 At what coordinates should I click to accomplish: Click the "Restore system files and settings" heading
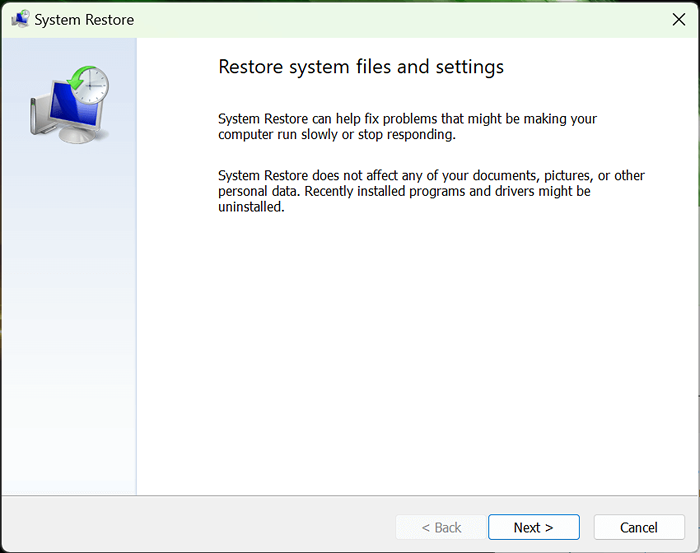361,67
